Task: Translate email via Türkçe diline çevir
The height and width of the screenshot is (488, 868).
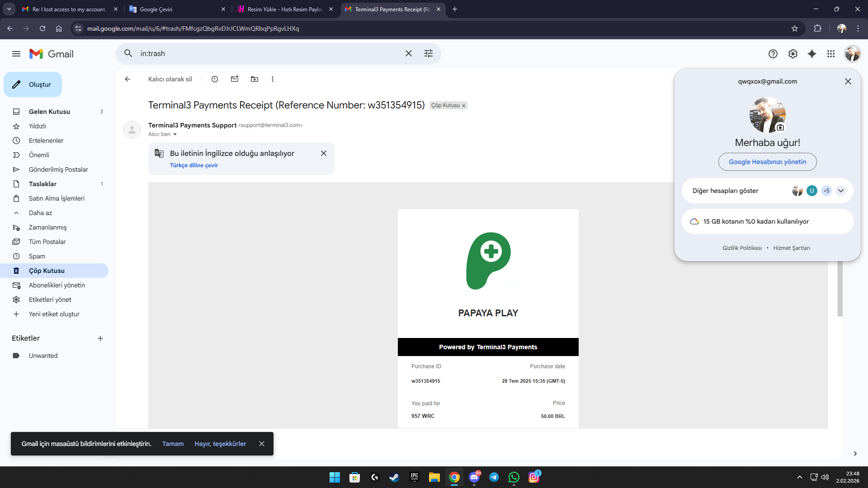Action: (194, 165)
